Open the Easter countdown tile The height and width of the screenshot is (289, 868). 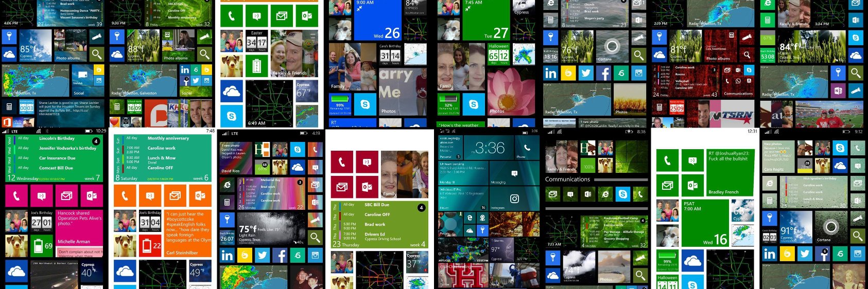[x=256, y=42]
